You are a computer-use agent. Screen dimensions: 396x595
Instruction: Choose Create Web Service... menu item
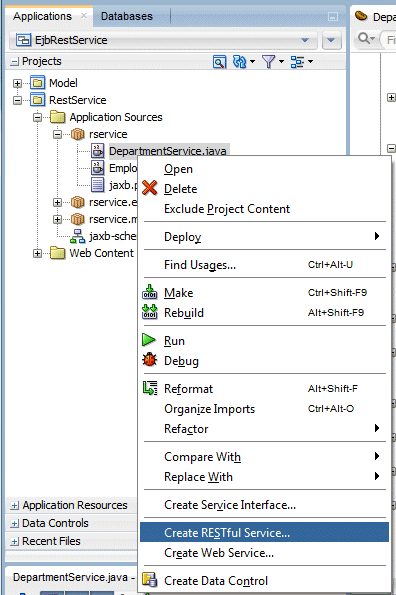[265, 553]
